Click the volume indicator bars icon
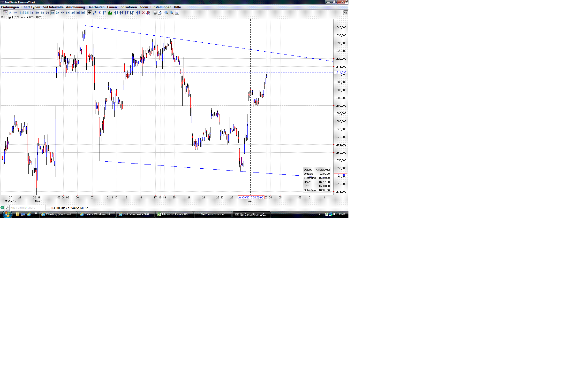This screenshot has height=368, width=588. point(110,13)
